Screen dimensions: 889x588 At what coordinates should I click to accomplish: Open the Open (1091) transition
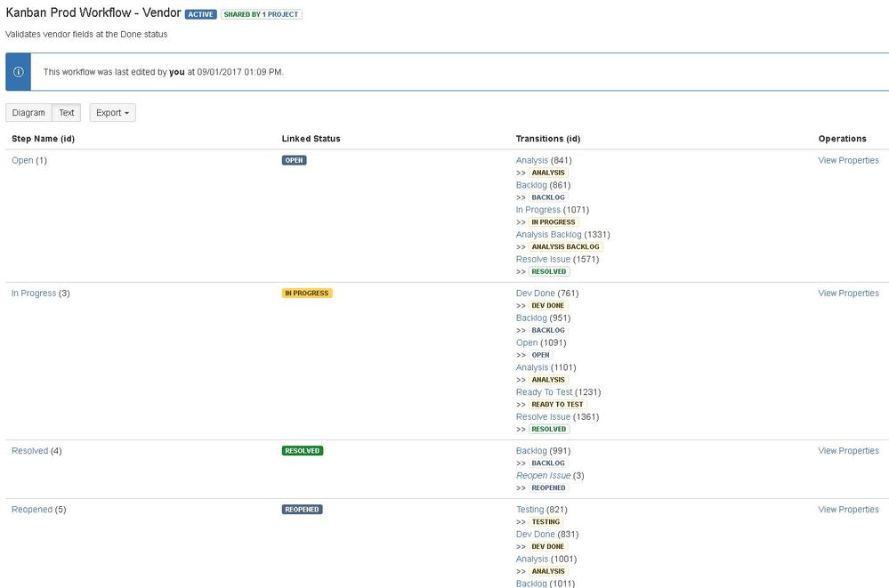click(527, 342)
